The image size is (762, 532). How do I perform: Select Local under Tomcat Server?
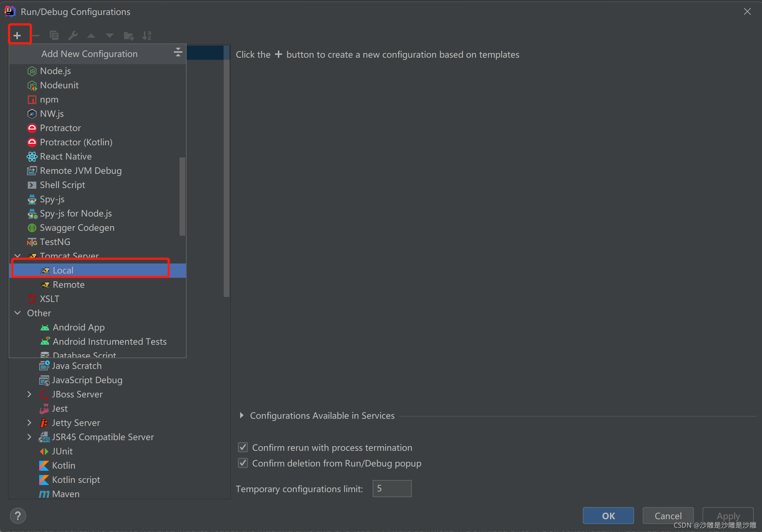[63, 270]
